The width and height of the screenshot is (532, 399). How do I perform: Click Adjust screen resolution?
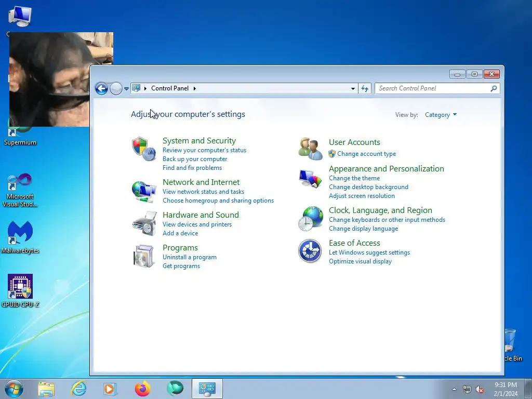coord(362,196)
